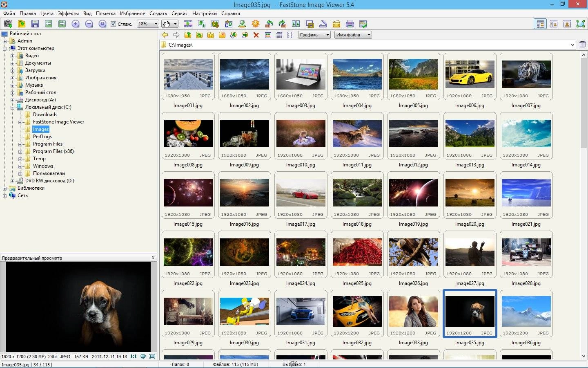This screenshot has height=368, width=588.
Task: Toggle 1:1 actual size in status bar
Action: pos(134,356)
